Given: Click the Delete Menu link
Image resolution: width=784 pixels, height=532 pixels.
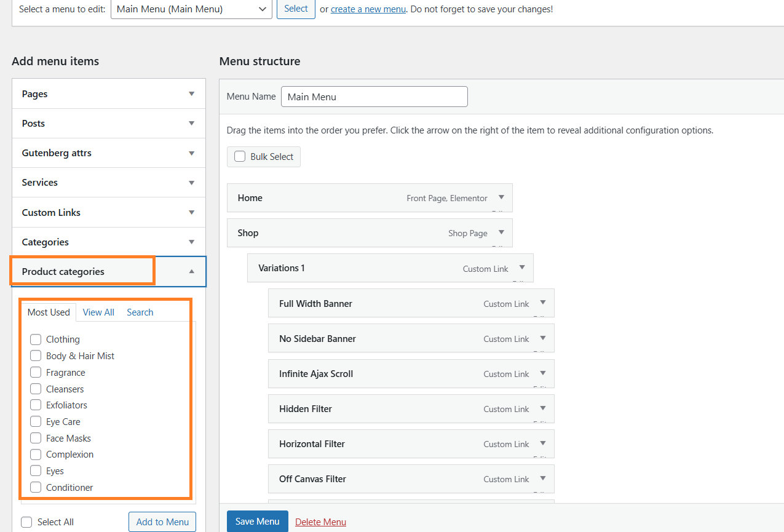Looking at the screenshot, I should pos(320,522).
